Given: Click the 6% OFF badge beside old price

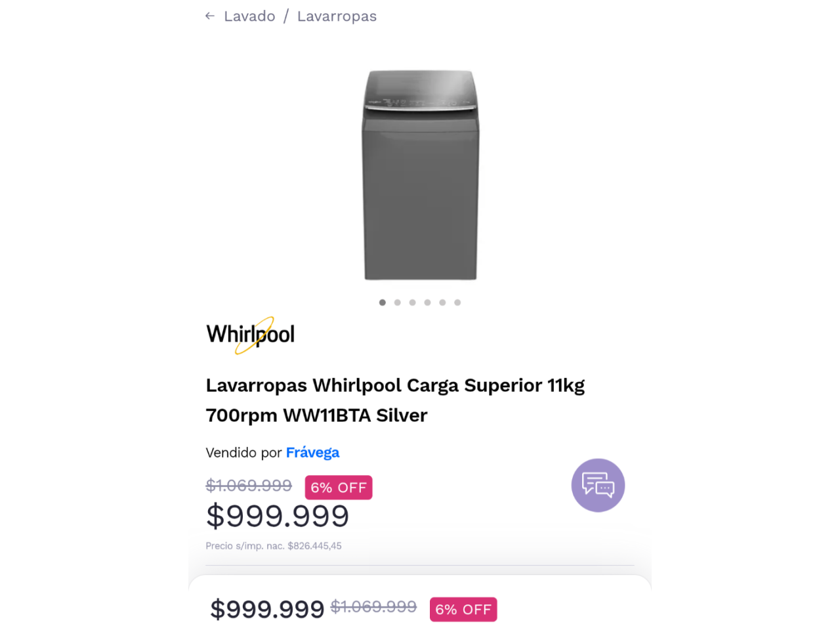Looking at the screenshot, I should point(339,488).
